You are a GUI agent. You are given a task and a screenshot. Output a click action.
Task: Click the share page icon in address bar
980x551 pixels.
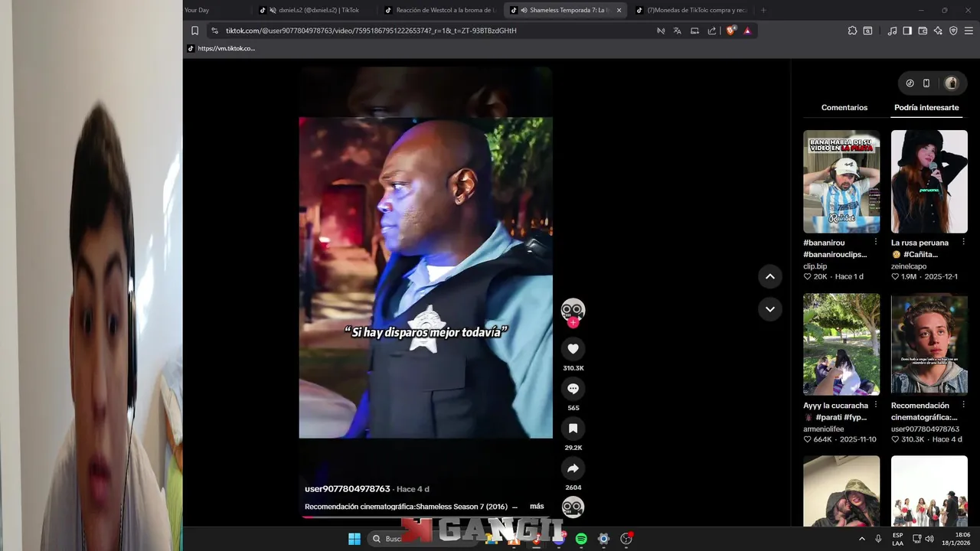[x=712, y=31]
